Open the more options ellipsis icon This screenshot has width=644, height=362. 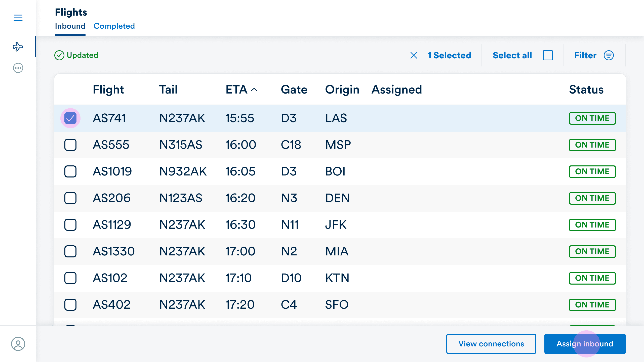(18, 68)
